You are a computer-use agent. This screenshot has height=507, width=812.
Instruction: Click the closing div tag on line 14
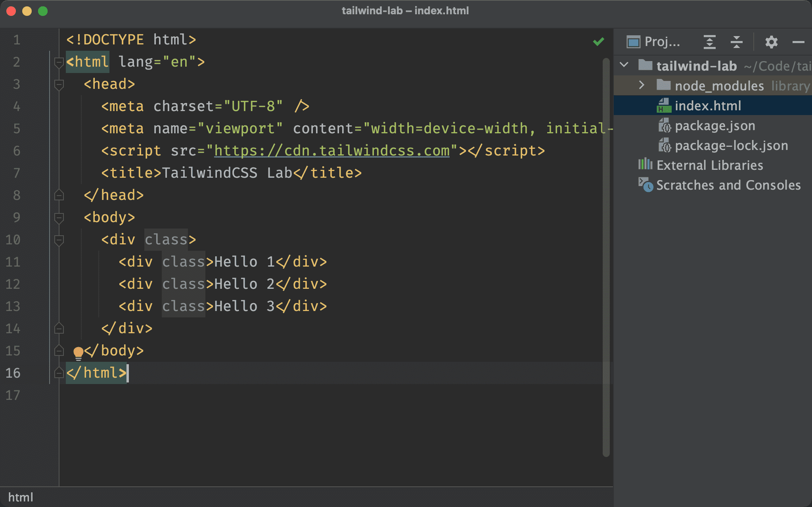point(127,328)
